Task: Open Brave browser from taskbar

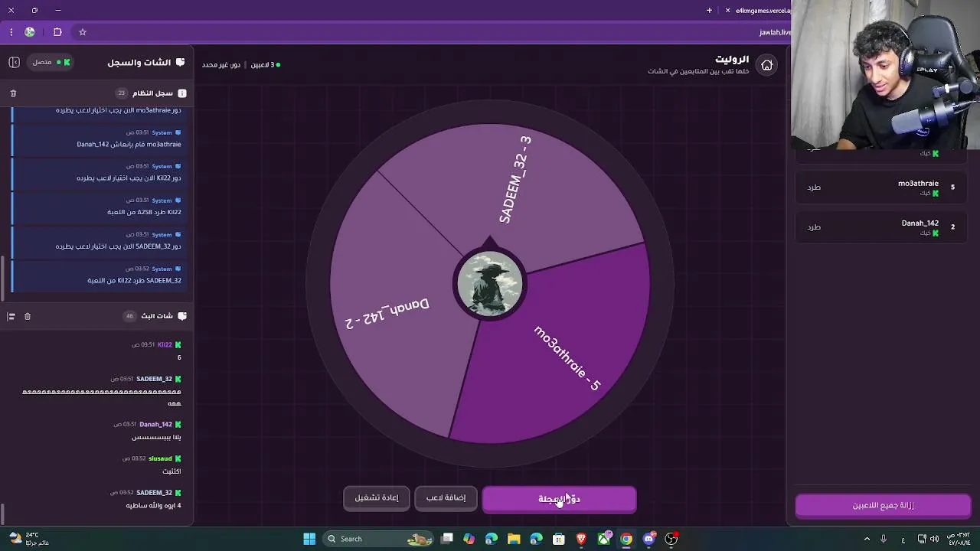Action: pos(581,539)
